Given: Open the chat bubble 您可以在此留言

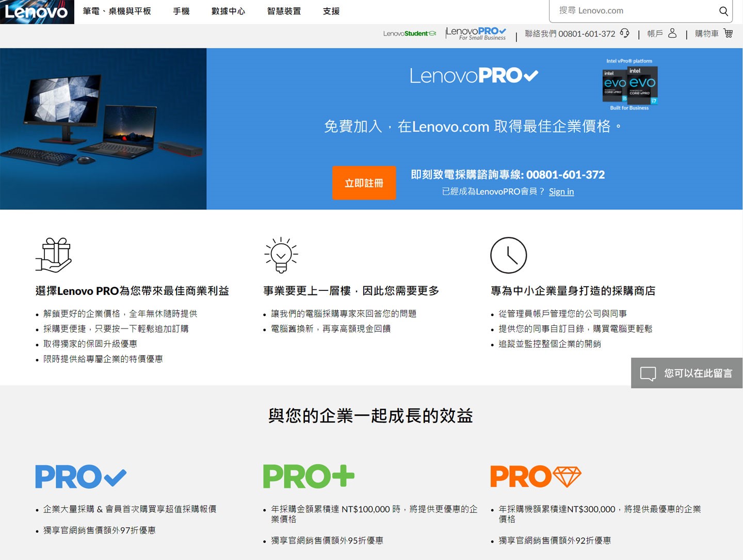Looking at the screenshot, I should [686, 373].
